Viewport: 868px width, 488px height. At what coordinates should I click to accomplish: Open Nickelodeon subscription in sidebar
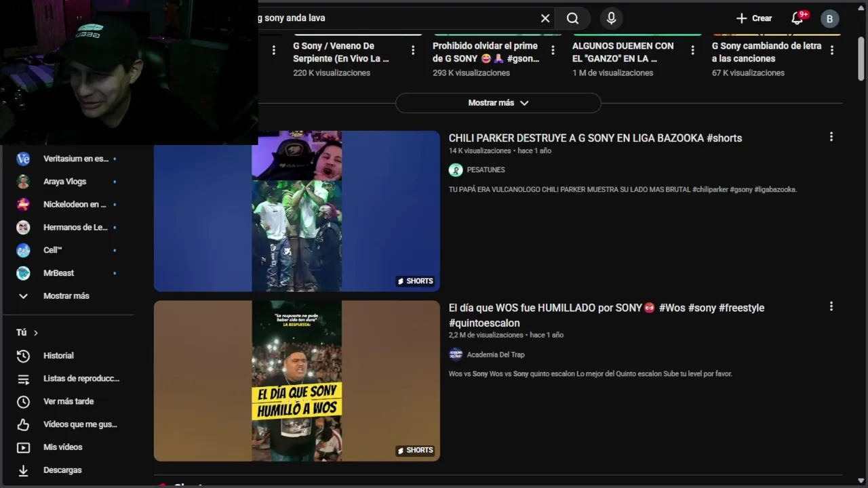click(x=66, y=205)
